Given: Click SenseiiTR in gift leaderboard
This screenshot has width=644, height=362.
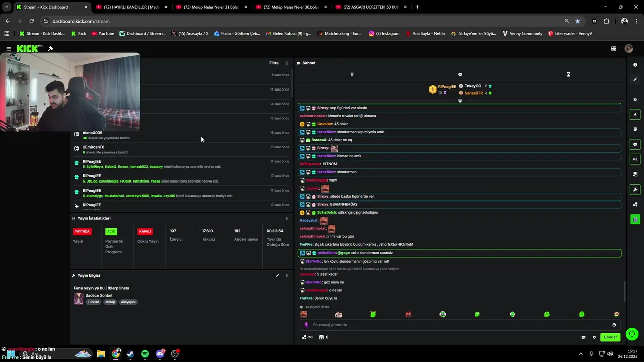Looking at the screenshot, I should (474, 93).
